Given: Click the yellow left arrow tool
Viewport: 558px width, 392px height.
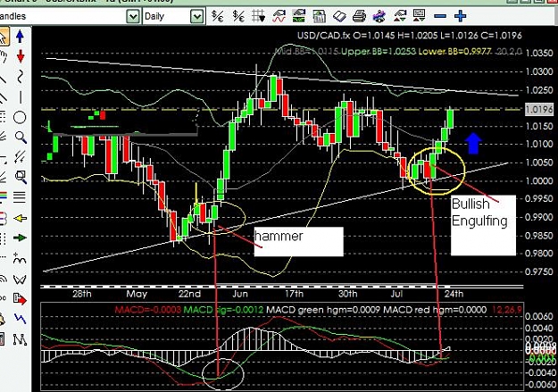Looking at the screenshot, I should coord(20,218).
